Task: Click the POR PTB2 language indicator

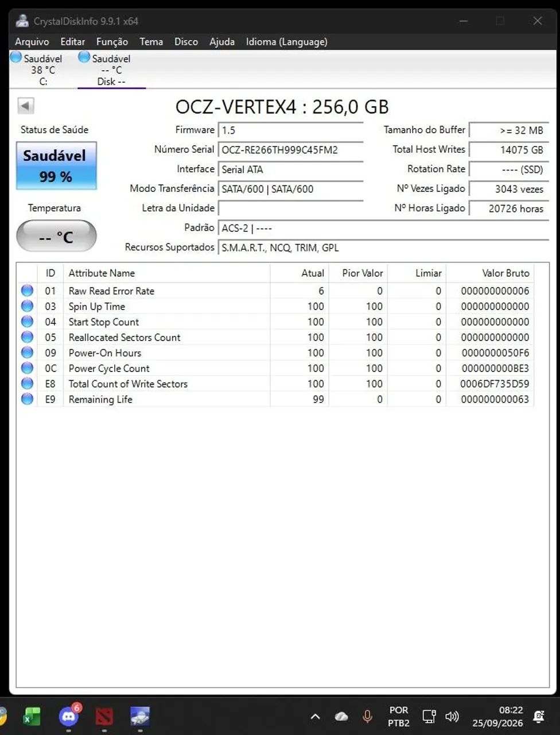Action: (399, 716)
